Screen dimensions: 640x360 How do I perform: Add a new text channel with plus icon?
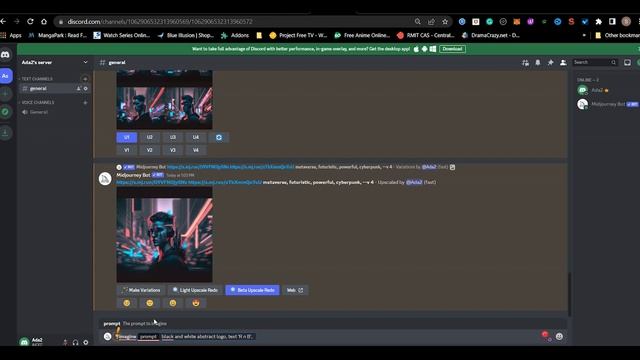point(85,79)
